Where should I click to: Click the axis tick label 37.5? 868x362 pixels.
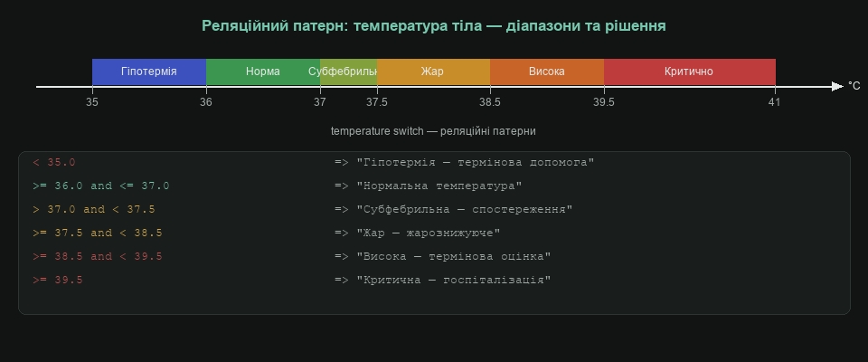pos(377,102)
